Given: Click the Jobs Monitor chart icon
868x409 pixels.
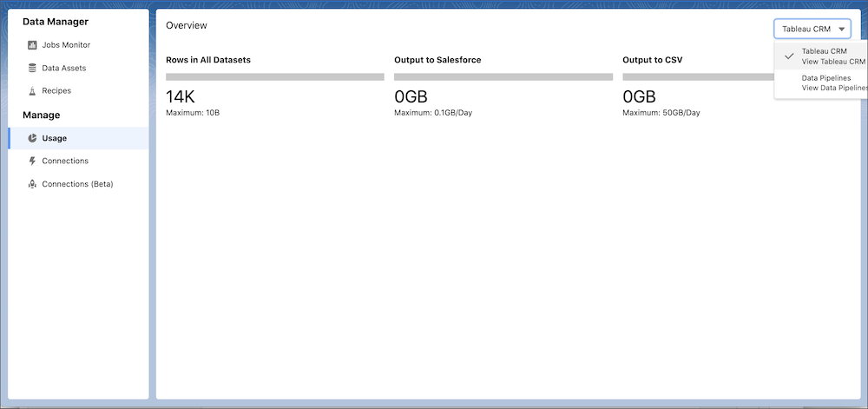Looking at the screenshot, I should click(32, 45).
